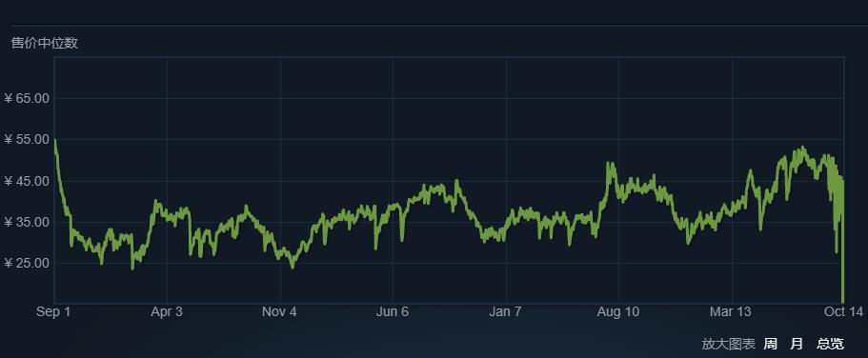Screen dimensions: 868x358
Task: Select the Nov 4 date marker
Action: point(279,312)
